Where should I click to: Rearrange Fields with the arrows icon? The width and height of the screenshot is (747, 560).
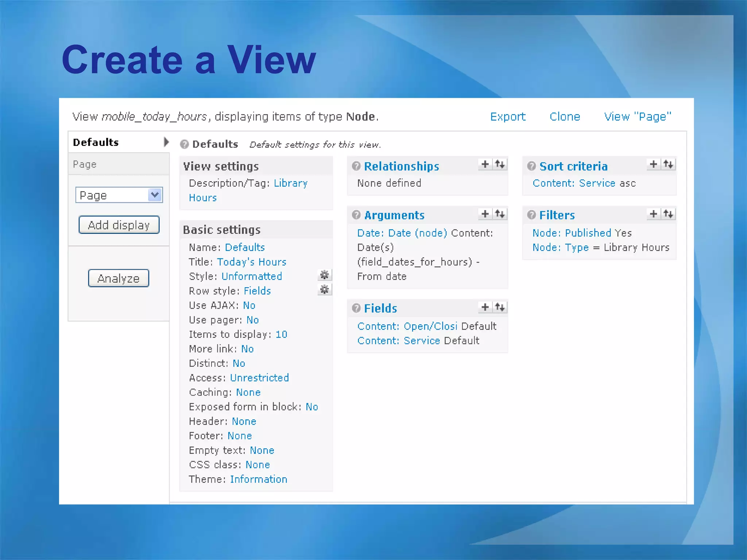pos(500,307)
